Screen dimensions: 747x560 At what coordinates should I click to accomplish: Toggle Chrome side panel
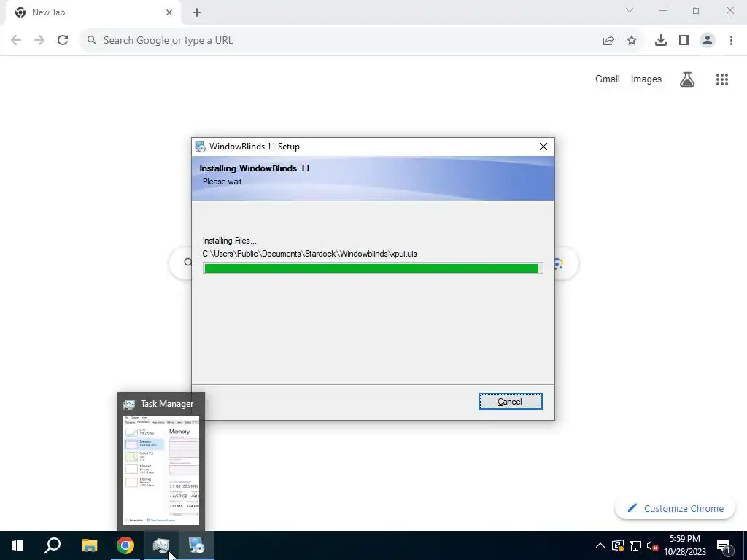(684, 41)
